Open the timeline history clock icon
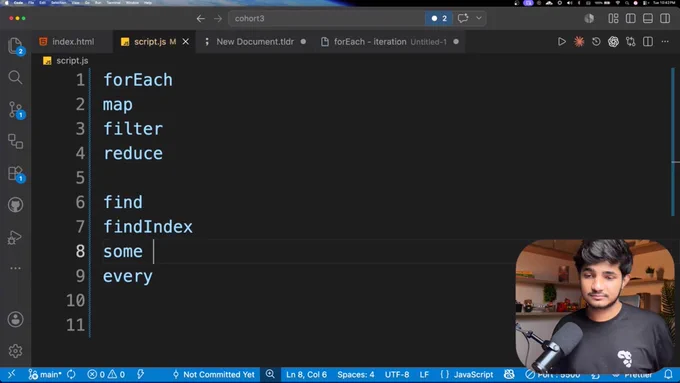Viewport: 680px width, 383px height. click(596, 42)
